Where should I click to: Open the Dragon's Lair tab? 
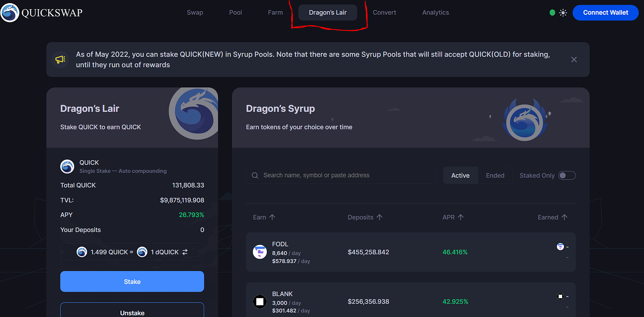328,12
